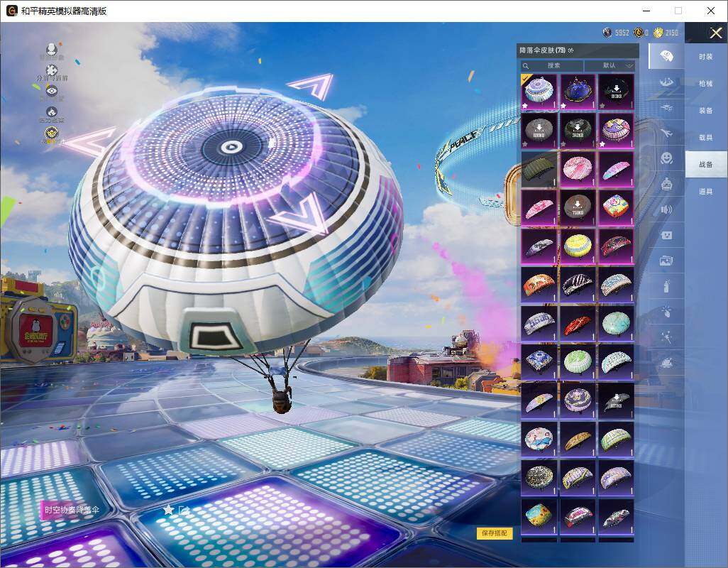Click the magic wand effects category icon
The width and height of the screenshot is (728, 568).
pos(666,337)
